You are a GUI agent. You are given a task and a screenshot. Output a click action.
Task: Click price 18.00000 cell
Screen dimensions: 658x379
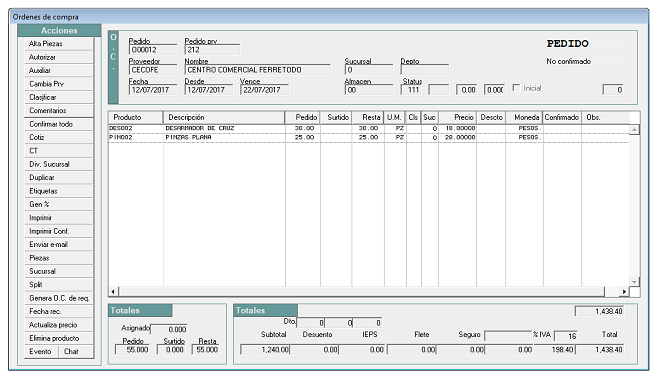pyautogui.click(x=457, y=128)
